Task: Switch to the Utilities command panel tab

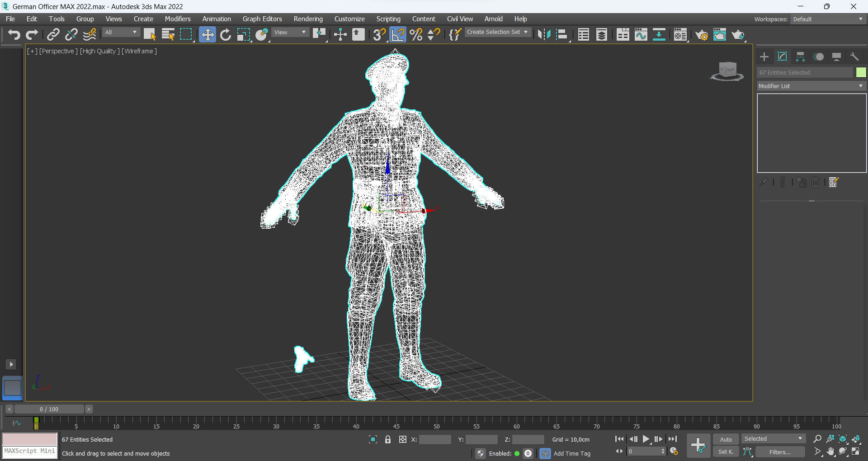Action: click(x=854, y=56)
